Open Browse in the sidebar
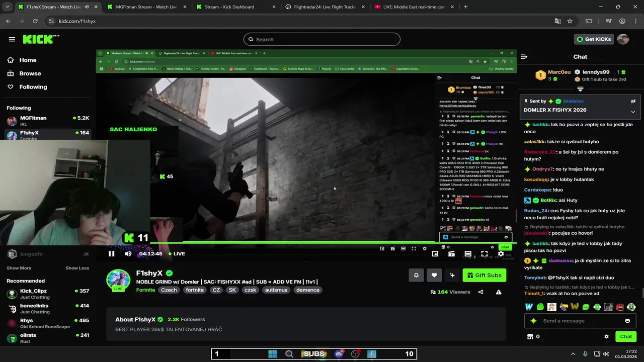The image size is (644, 362). point(30,73)
